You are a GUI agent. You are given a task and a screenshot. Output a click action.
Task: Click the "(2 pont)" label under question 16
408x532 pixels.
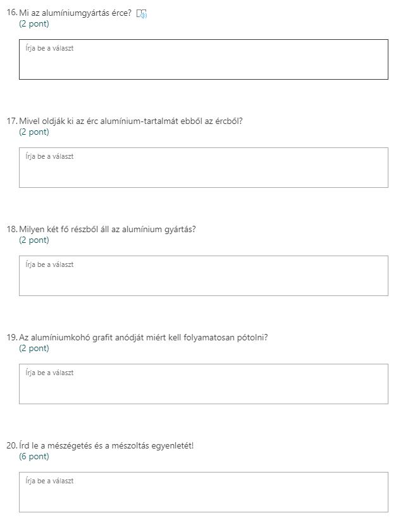point(34,24)
